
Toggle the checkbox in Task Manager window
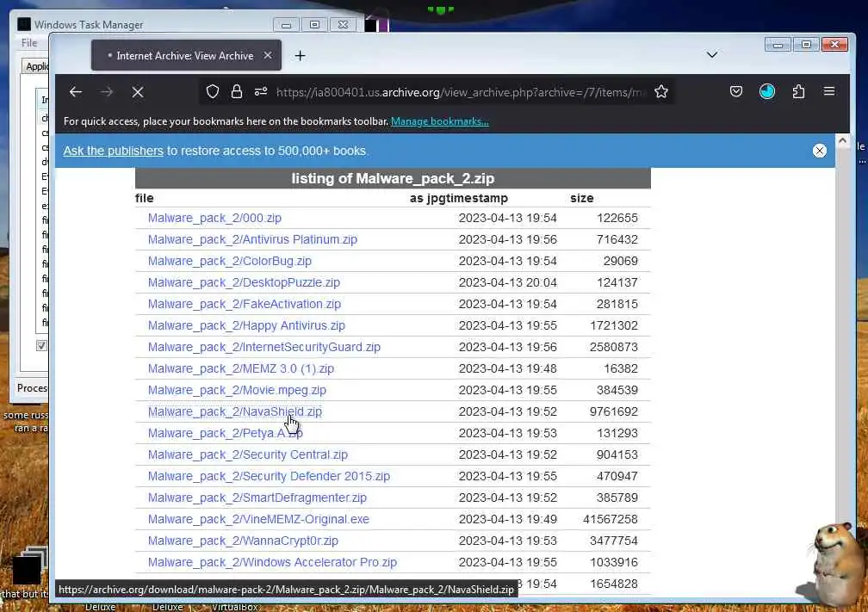click(41, 346)
